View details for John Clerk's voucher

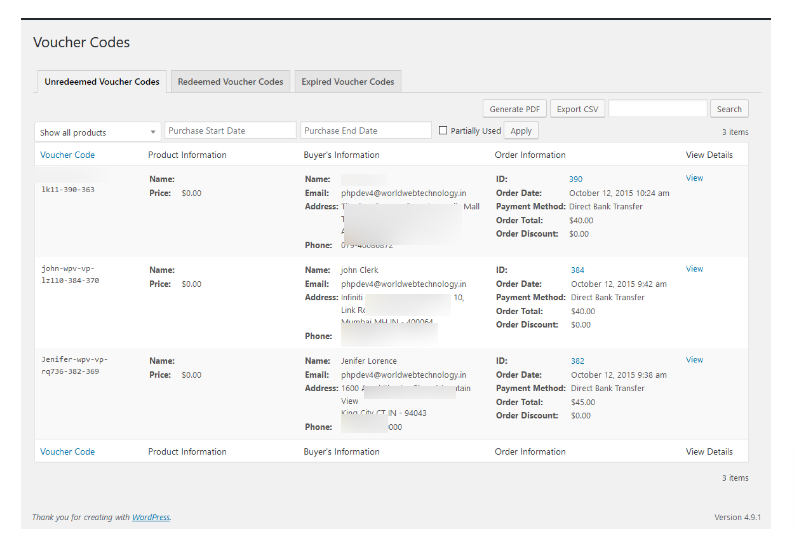point(694,269)
